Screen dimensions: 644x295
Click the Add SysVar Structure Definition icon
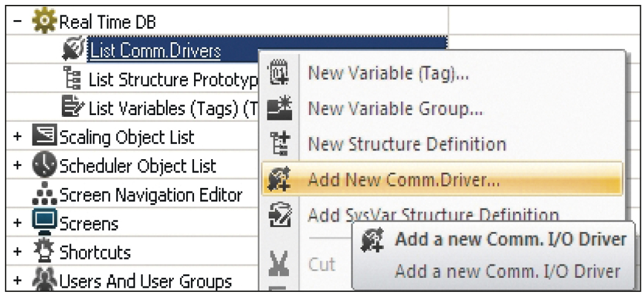pyautogui.click(x=279, y=214)
